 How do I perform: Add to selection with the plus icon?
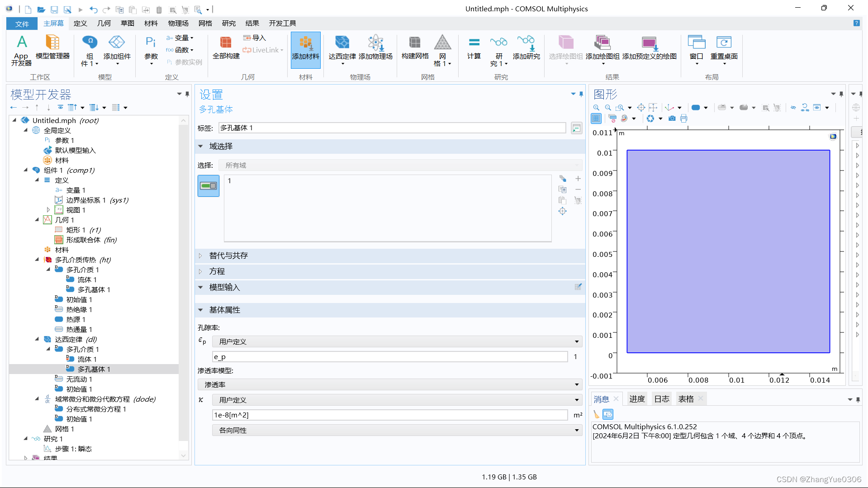pyautogui.click(x=578, y=179)
